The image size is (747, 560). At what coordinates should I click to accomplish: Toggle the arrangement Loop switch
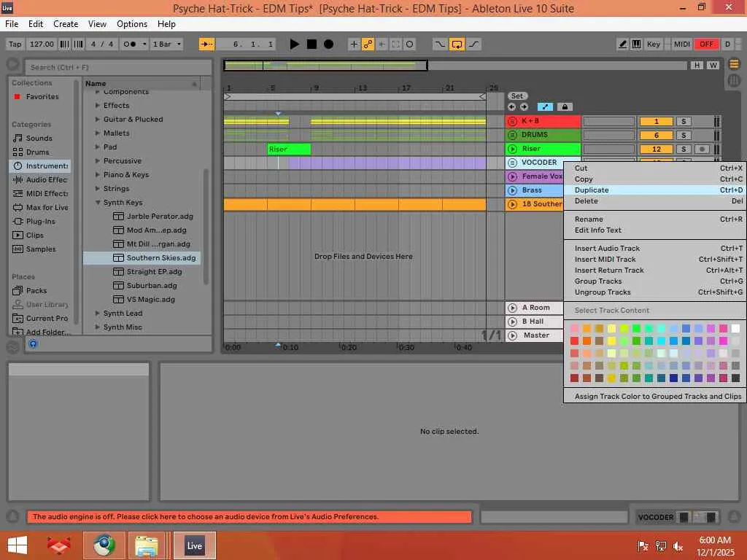(x=457, y=44)
